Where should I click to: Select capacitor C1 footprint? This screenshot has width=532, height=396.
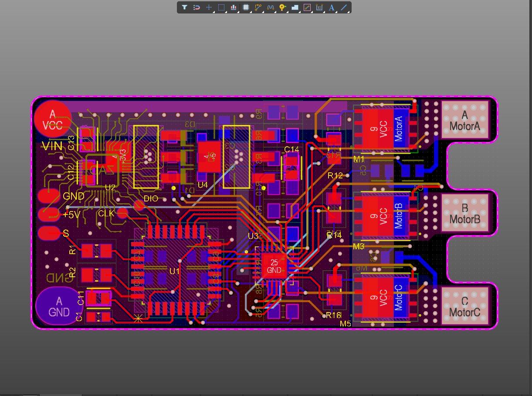pyautogui.click(x=98, y=317)
